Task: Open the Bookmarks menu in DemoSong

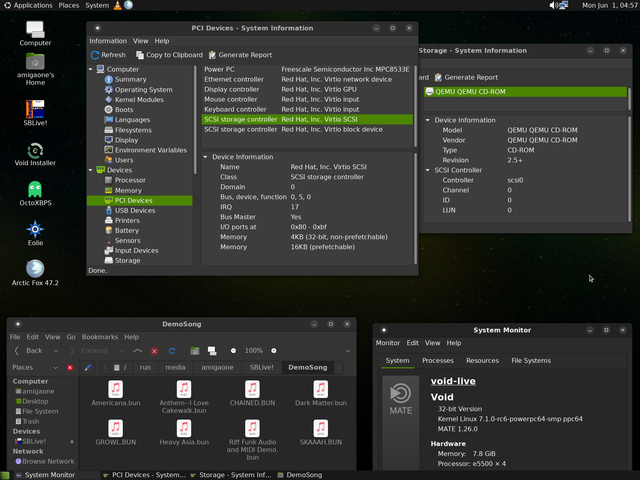Action: 100,337
